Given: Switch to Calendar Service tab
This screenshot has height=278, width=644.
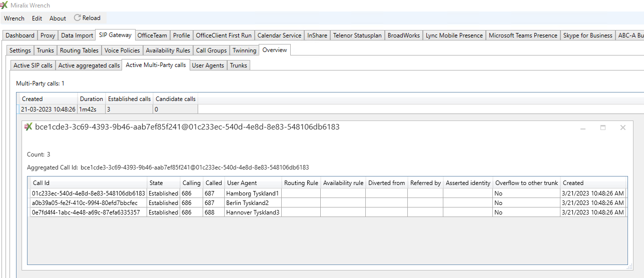Looking at the screenshot, I should click(279, 35).
